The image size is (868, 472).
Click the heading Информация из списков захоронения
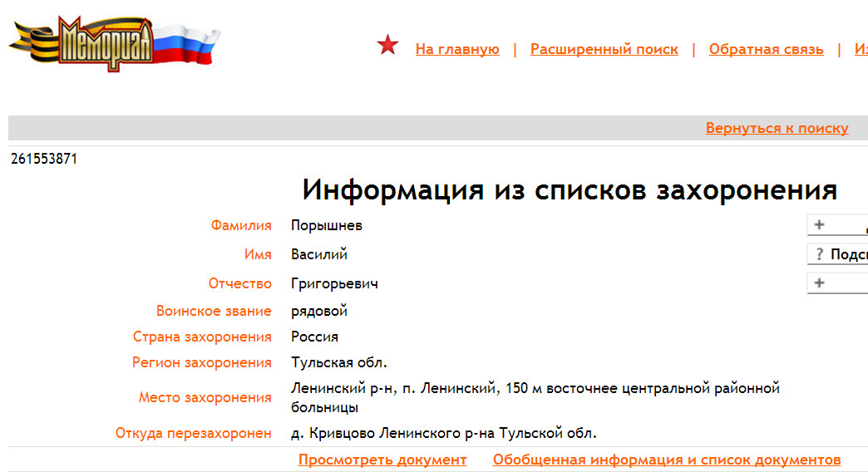(x=569, y=190)
